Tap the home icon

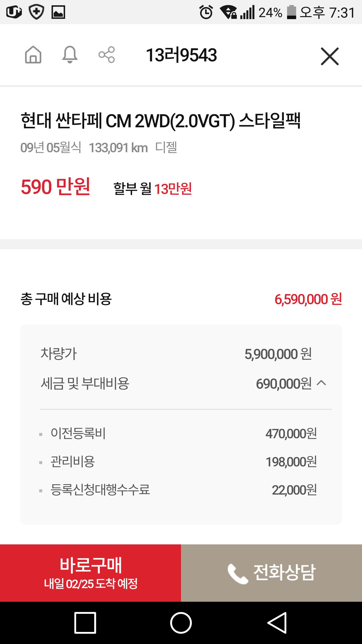[33, 55]
